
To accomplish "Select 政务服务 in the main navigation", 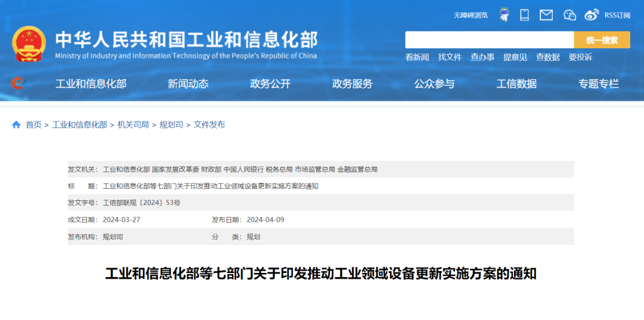I will tap(352, 84).
